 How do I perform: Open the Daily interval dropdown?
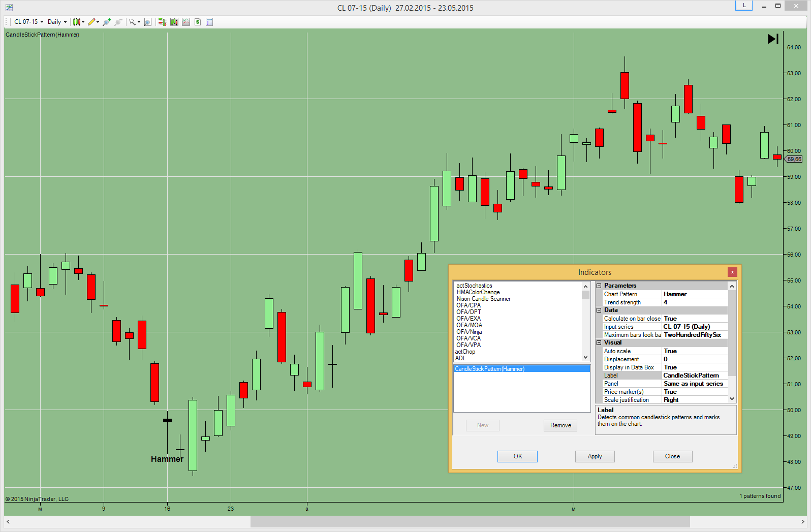tap(57, 22)
